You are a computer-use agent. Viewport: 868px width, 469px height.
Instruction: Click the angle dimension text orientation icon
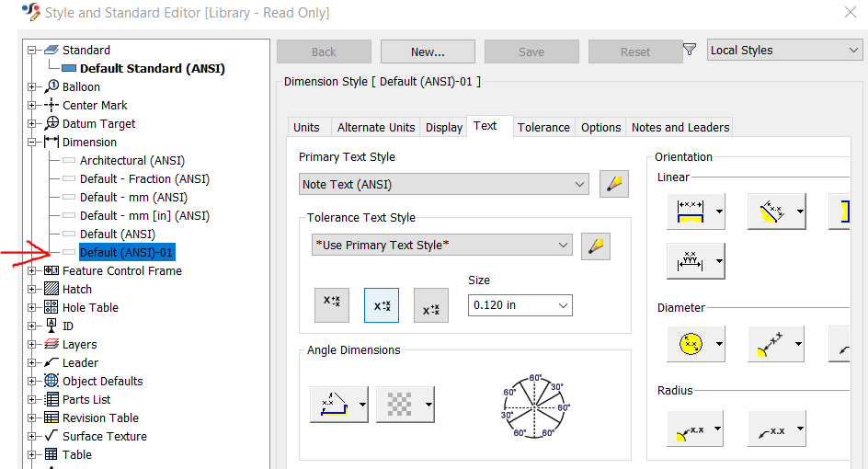333,405
